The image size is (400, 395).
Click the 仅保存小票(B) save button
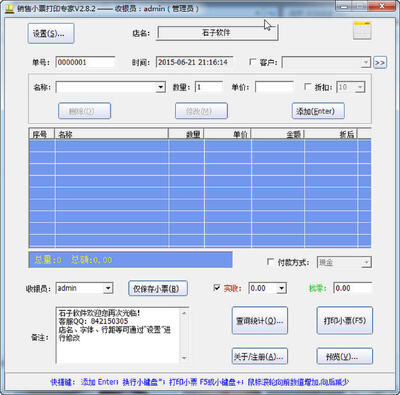(158, 289)
